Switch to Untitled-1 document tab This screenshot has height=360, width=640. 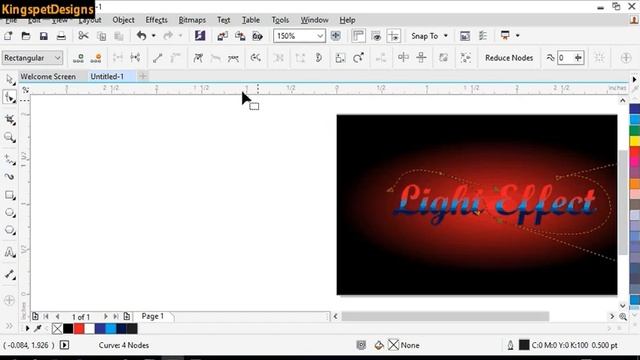click(x=107, y=76)
